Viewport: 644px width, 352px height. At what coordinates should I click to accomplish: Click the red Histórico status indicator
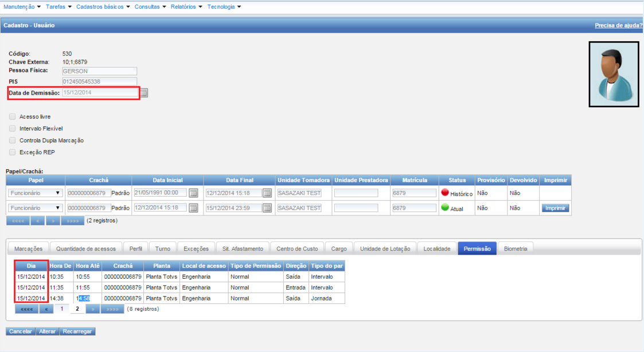click(x=445, y=192)
